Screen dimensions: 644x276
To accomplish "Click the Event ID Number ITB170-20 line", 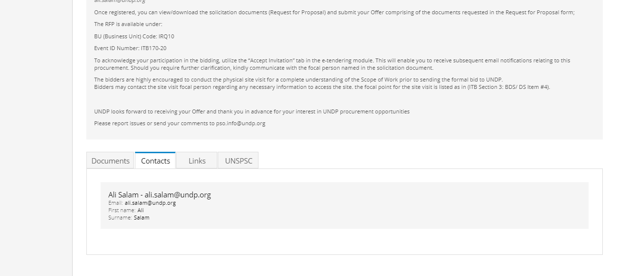I will click(130, 48).
